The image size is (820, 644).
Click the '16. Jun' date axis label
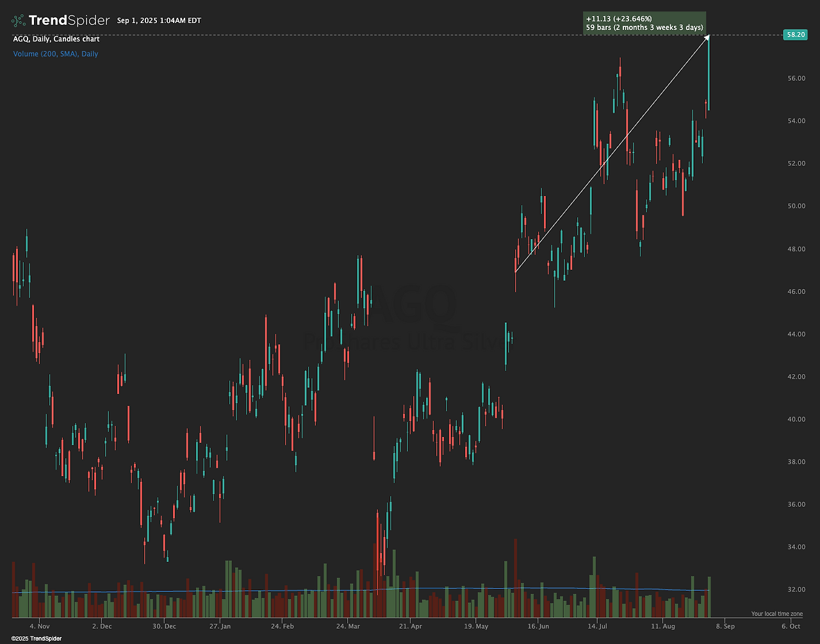538,625
